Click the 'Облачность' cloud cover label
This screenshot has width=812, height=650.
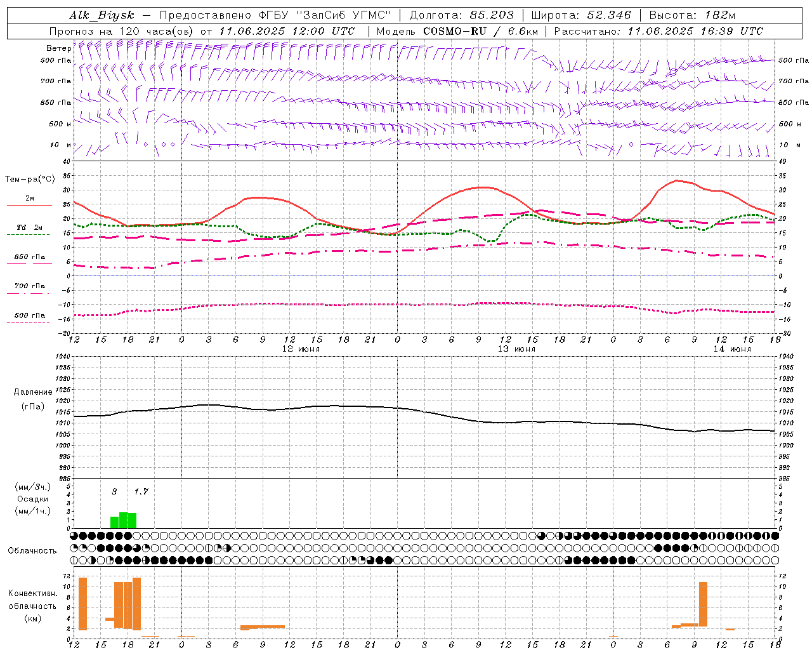[32, 551]
